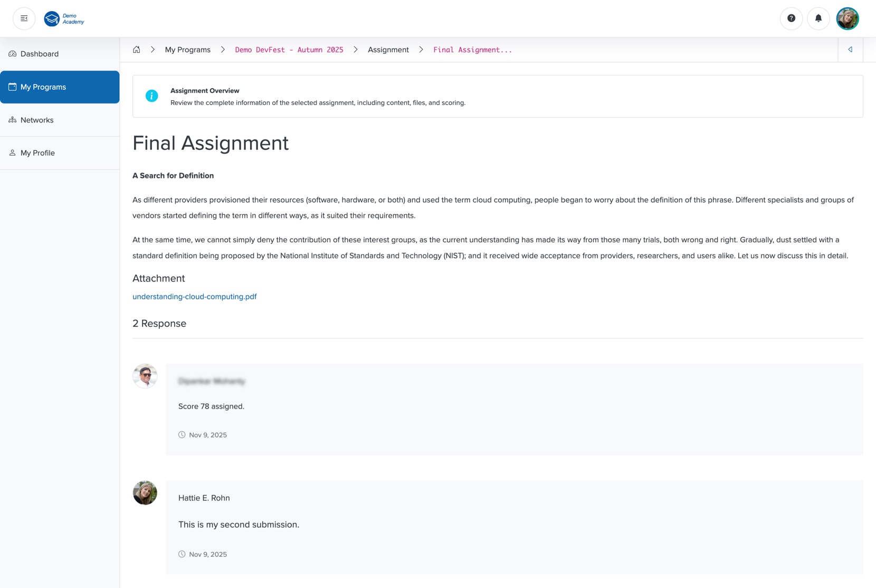Navigate to My Programs via breadcrumb
Screen dimensions: 876x588
[x=187, y=49]
